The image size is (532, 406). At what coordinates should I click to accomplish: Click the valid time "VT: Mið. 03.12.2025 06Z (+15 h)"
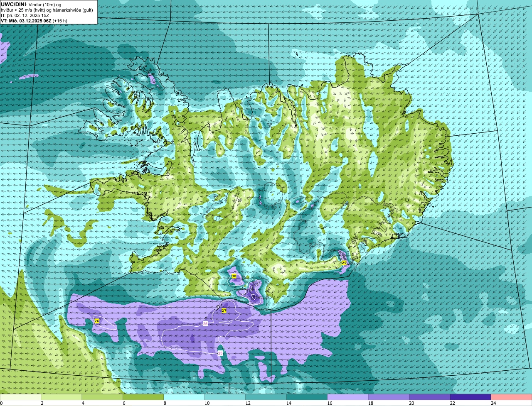[34, 20]
